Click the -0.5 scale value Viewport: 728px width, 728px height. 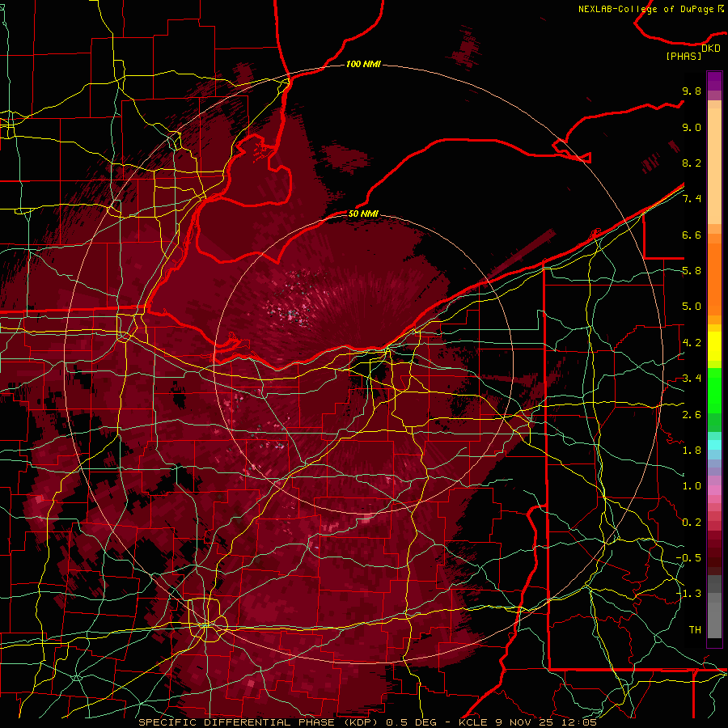(688, 558)
